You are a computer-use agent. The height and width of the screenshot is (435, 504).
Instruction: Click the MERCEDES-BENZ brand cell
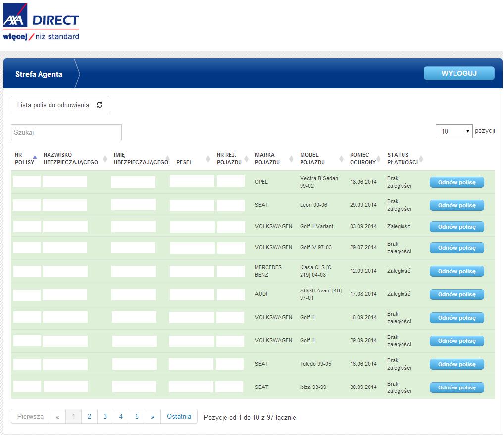point(269,271)
